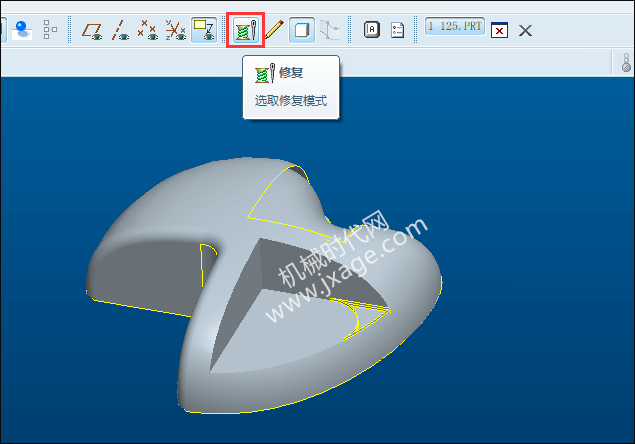635x444 pixels.
Task: Toggle the shaded box display mode
Action: click(302, 30)
